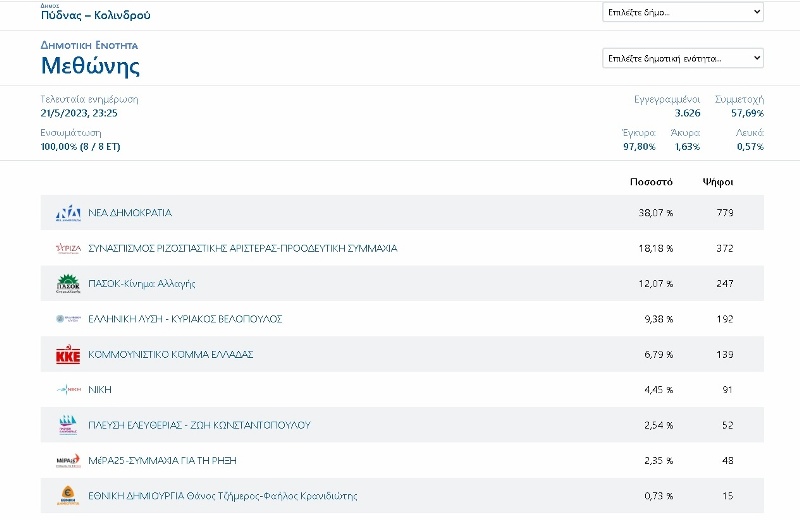The height and width of the screenshot is (520, 800).
Task: Click the 100,00% (8 / 8 ET) integration value
Action: click(81, 147)
